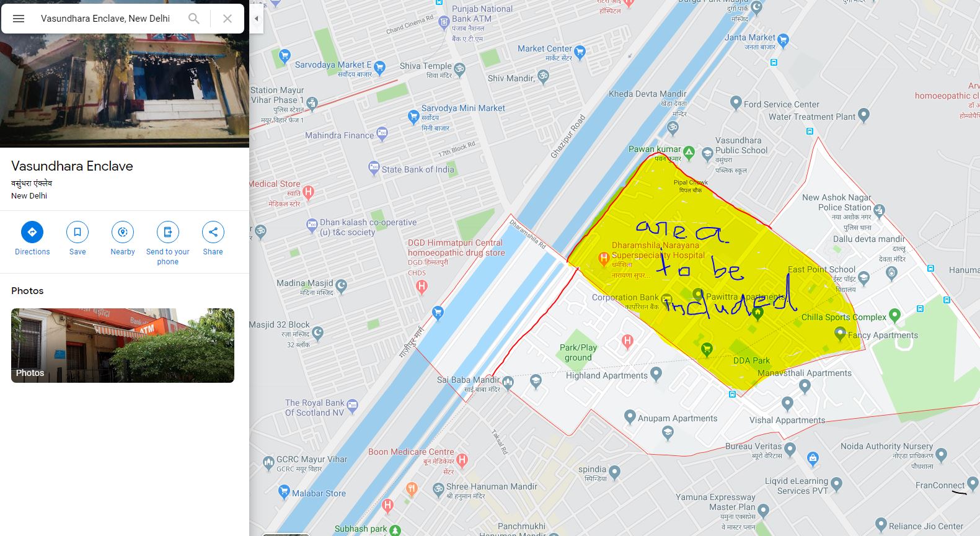Screen dimensions: 980x536
Task: Click the Madina Masjid map pin
Action: pos(341,285)
